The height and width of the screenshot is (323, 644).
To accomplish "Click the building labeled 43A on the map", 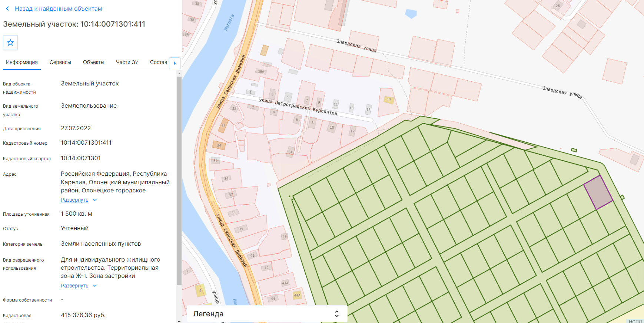I will click(x=285, y=283).
